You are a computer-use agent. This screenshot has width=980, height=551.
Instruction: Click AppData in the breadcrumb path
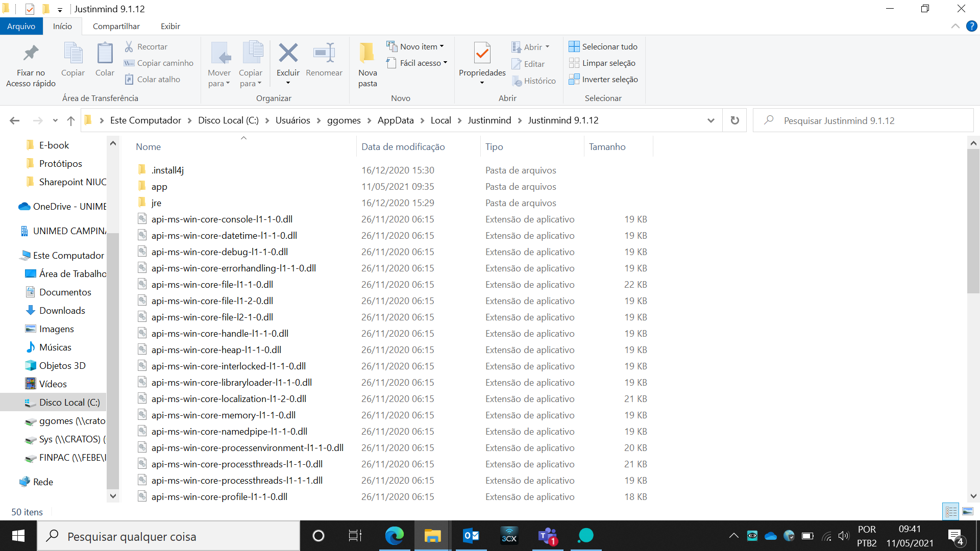point(396,120)
